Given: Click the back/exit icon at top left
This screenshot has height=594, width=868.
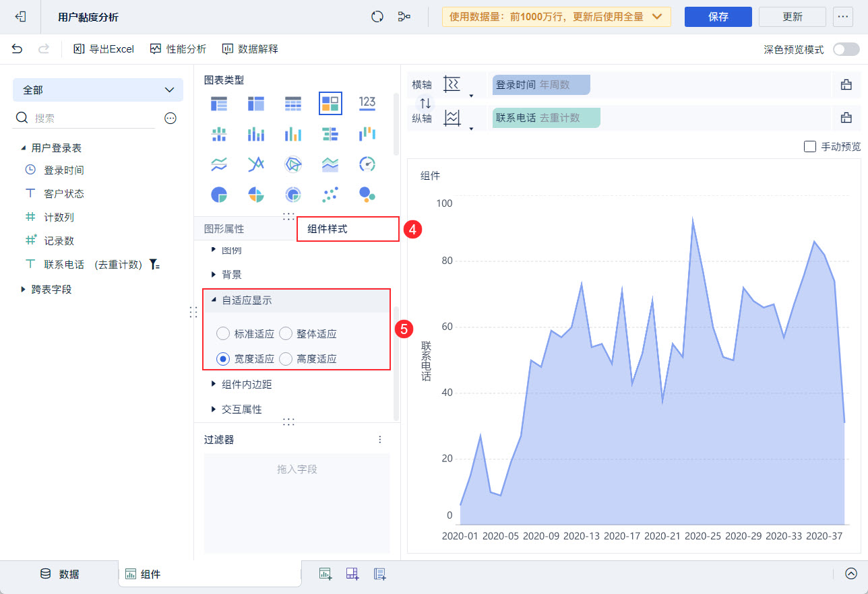Looking at the screenshot, I should tap(20, 17).
